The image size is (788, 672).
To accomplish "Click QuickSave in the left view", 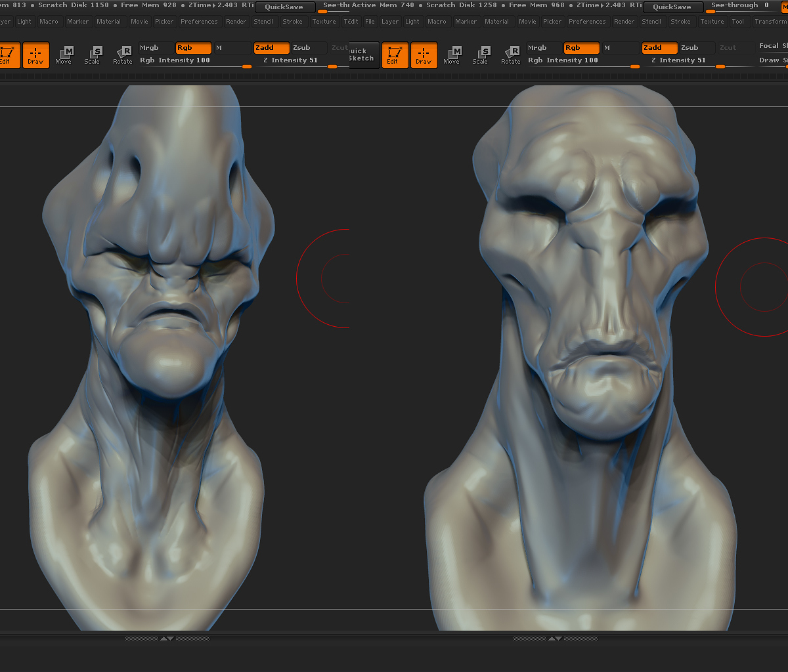I will pyautogui.click(x=284, y=7).
